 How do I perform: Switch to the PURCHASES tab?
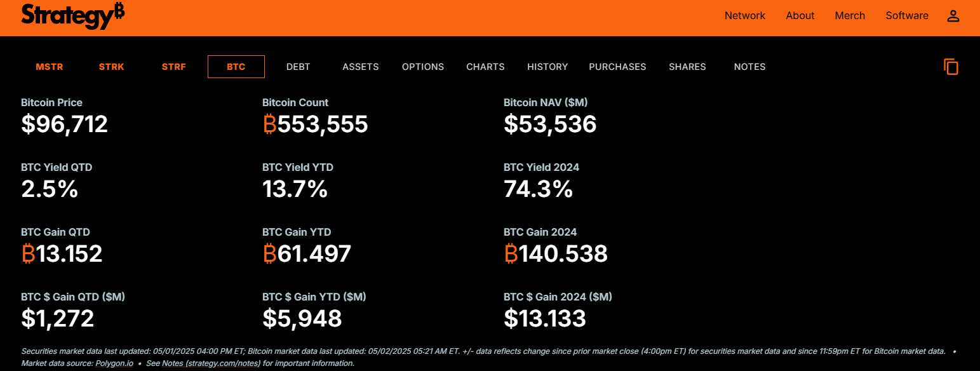pos(617,66)
